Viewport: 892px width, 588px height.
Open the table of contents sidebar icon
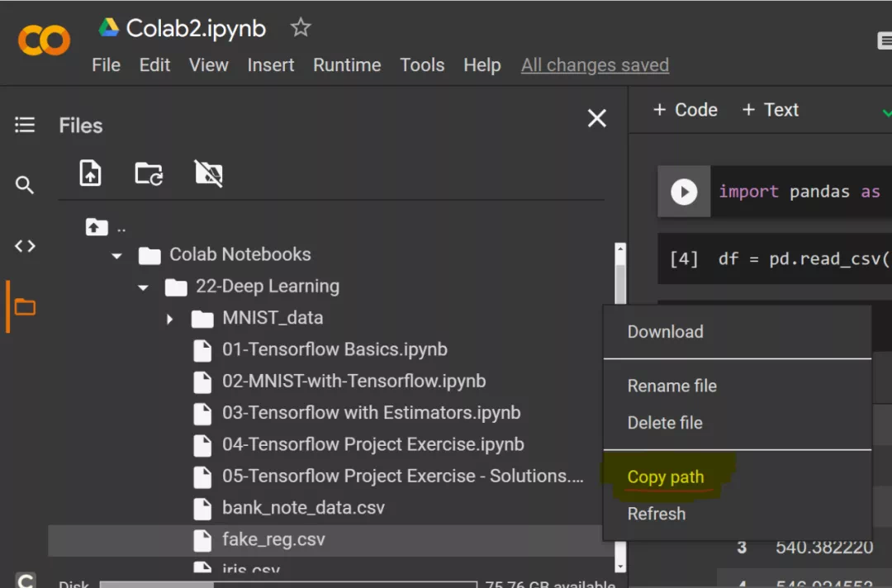point(25,125)
